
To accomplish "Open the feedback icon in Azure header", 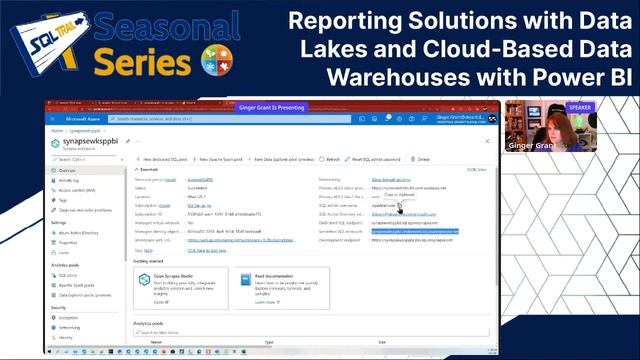I will click(424, 119).
